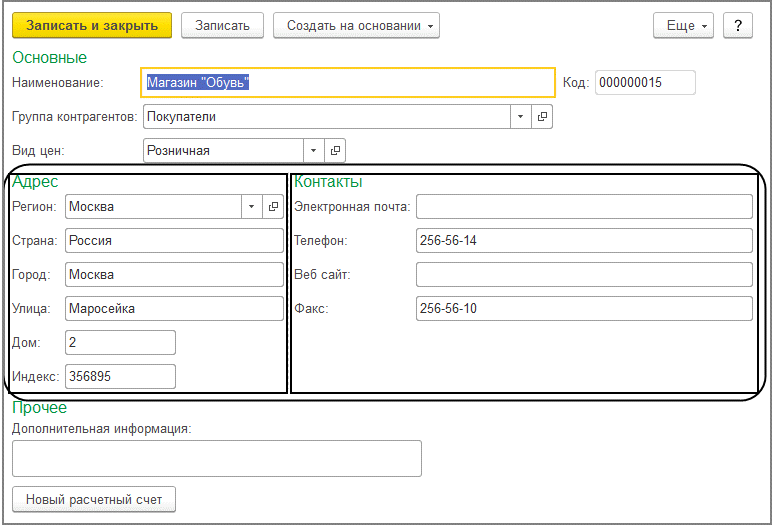The width and height of the screenshot is (772, 525).
Task: Click the 'Город:' label
Action: tap(32, 274)
